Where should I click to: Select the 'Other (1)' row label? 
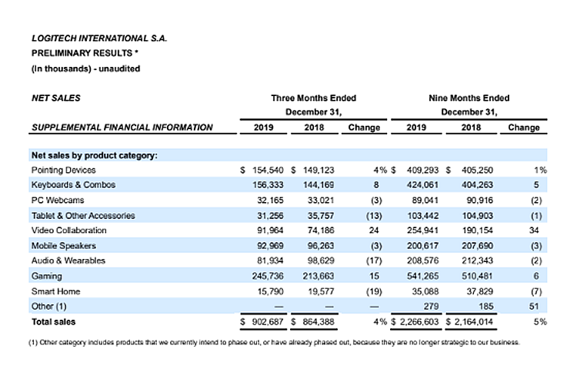48,307
